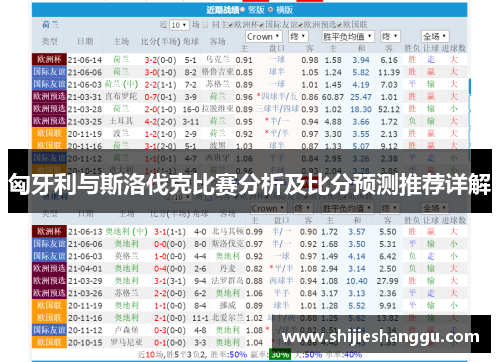Open the 乌克兰 team link in the 21-06-14 row
Screen dimensions: 500x362
pos(217,59)
